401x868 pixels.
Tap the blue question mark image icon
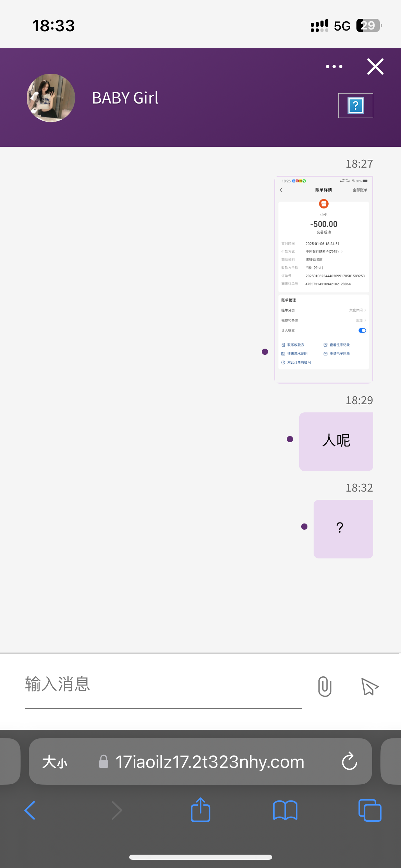tap(355, 106)
